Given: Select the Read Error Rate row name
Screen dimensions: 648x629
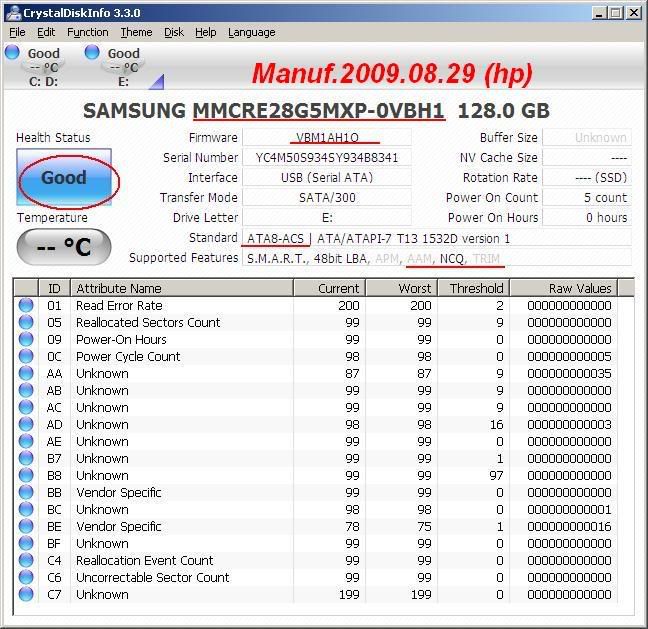Looking at the screenshot, I should tap(119, 305).
